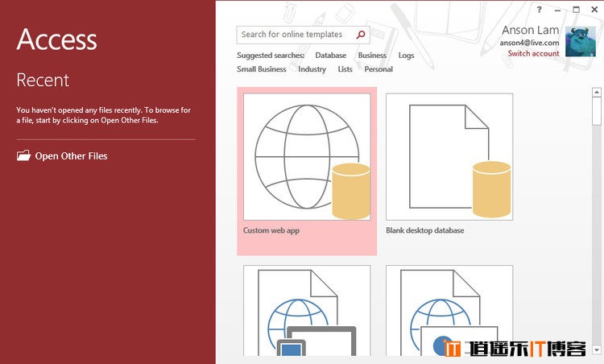Screen dimensions: 604x364
Task: Click the scrollbar up arrow
Action: click(597, 93)
